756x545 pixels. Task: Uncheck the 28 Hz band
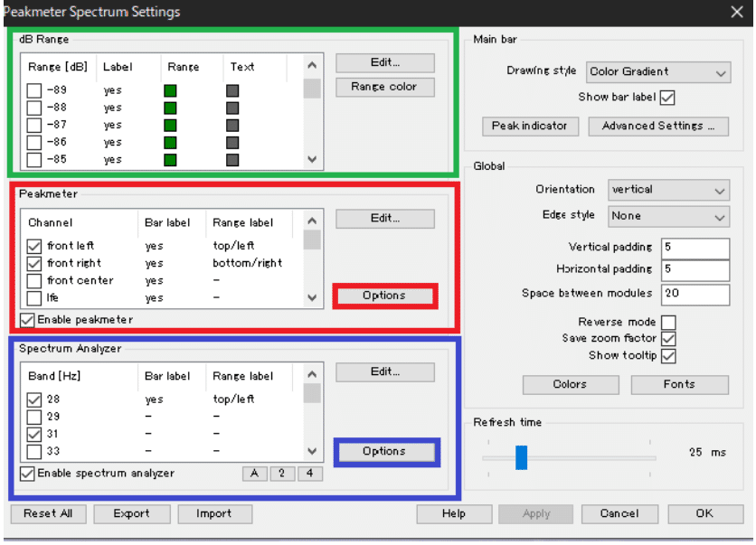[x=33, y=399]
